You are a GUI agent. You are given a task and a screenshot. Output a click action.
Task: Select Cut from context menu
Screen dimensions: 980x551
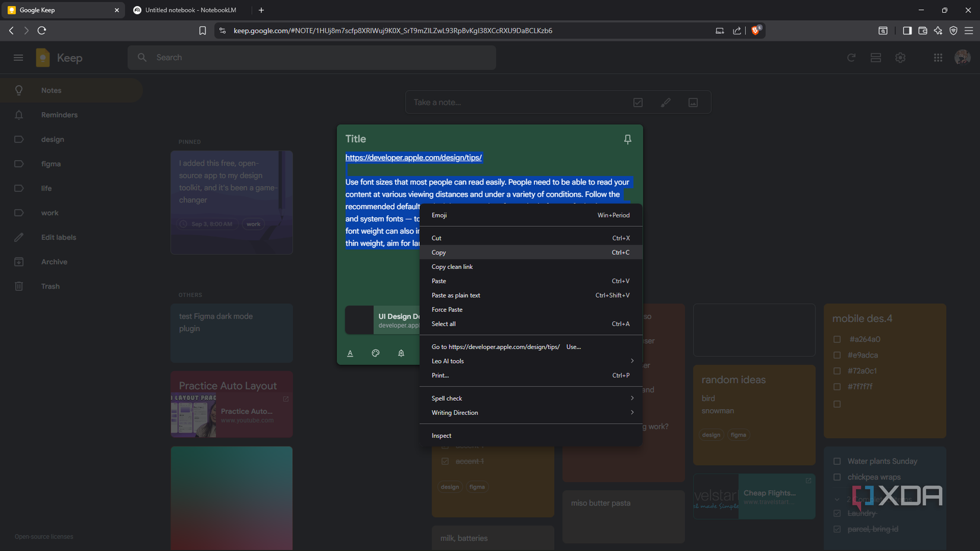point(531,238)
